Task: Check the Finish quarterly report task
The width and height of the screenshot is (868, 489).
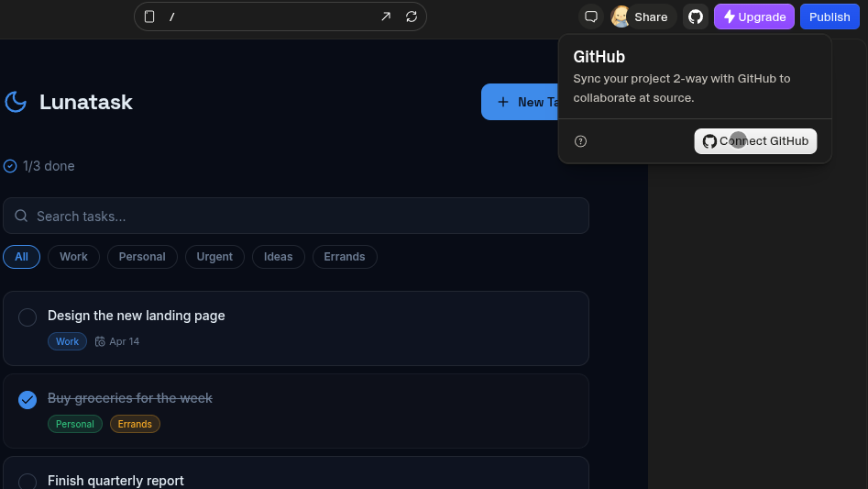Action: coord(27,482)
